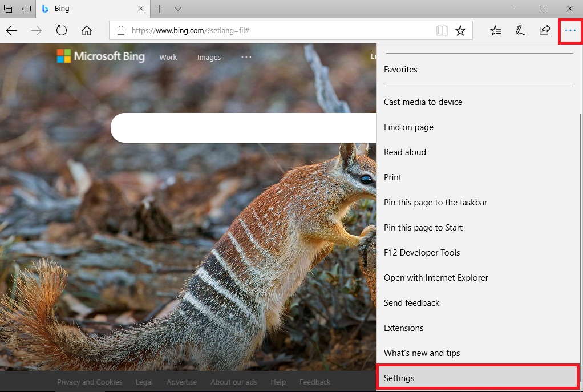
Task: Expand the tab previews chevron
Action: [178, 9]
